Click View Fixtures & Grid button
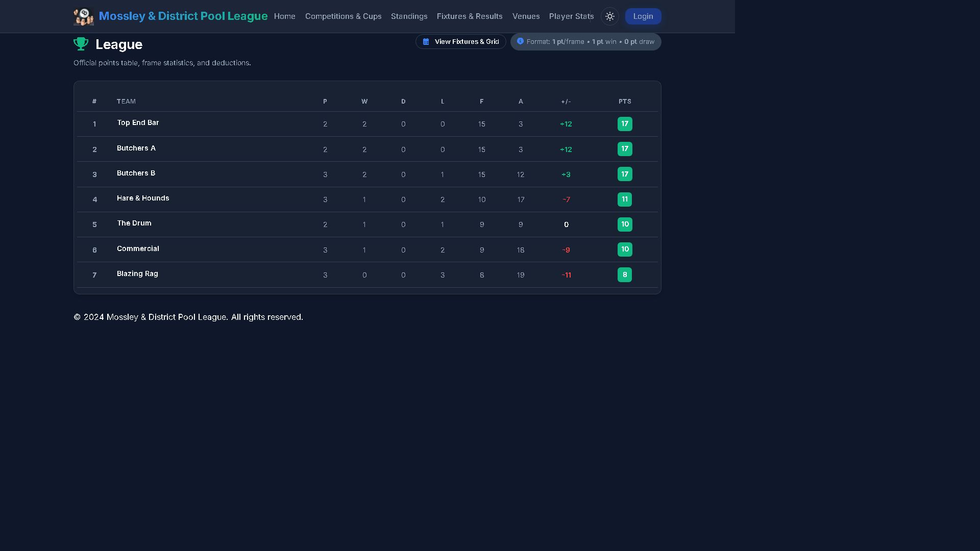Viewport: 980px width, 551px height. click(x=461, y=42)
